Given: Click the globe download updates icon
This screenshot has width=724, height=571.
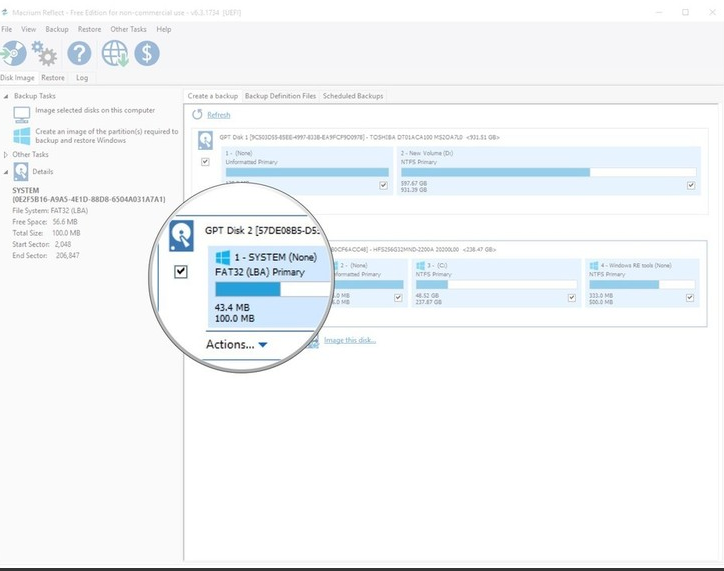Looking at the screenshot, I should click(116, 53).
